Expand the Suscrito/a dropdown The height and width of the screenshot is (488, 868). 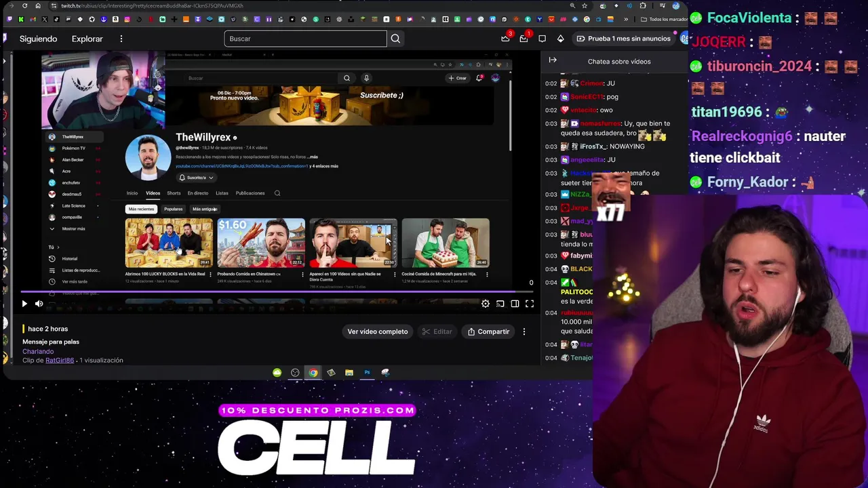(196, 178)
